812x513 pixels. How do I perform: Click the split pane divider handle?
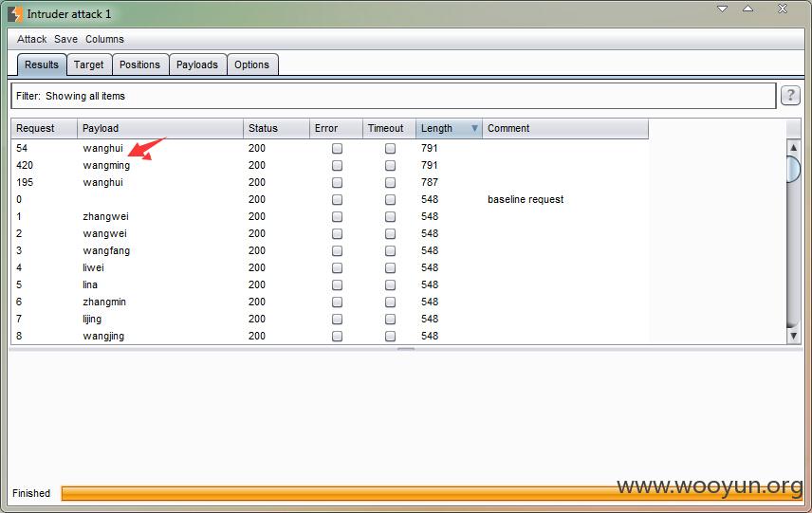coord(406,349)
